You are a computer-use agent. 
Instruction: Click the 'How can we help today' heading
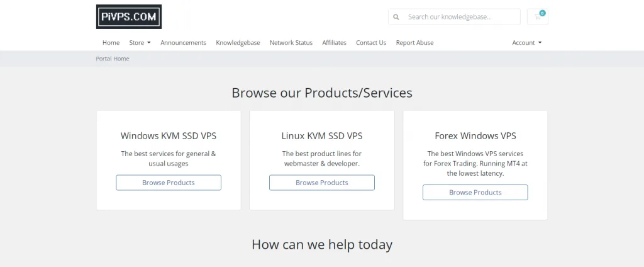321,244
